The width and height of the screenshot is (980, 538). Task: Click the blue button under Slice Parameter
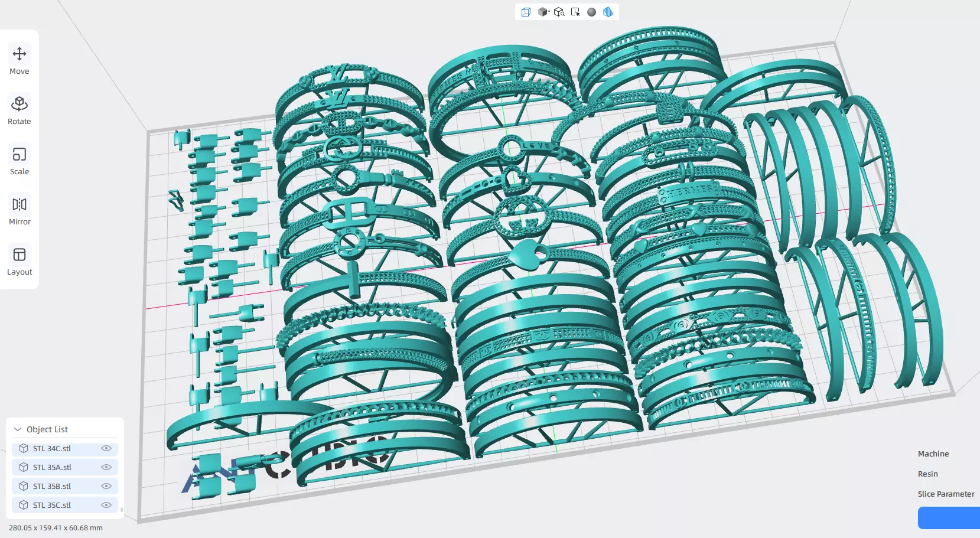point(949,518)
